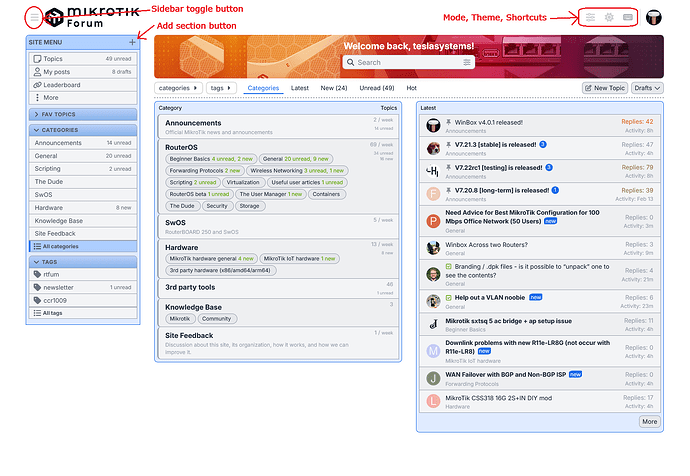The image size is (690, 476).
Task: Open the Drafts dropdown
Action: coord(647,88)
